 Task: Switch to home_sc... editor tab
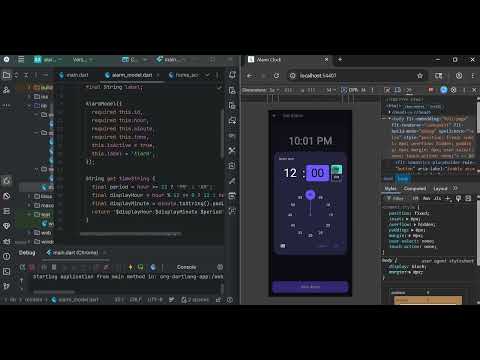click(183, 75)
